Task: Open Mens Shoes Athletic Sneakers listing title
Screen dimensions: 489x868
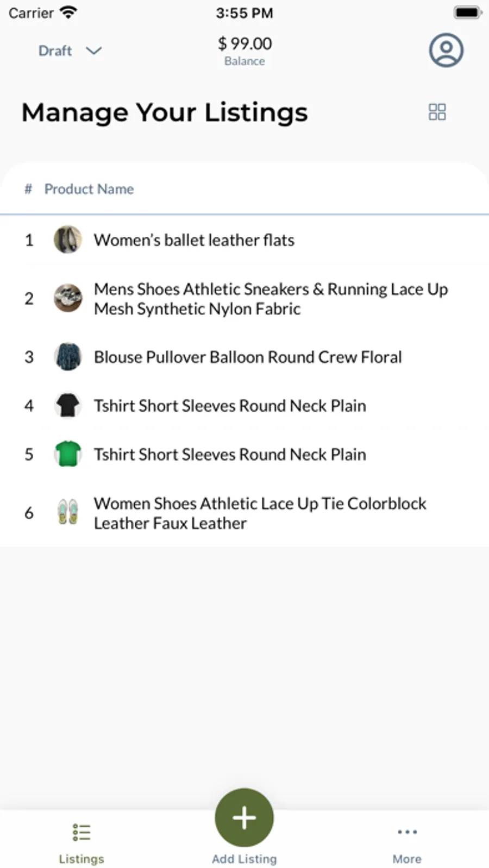Action: pyautogui.click(x=271, y=298)
